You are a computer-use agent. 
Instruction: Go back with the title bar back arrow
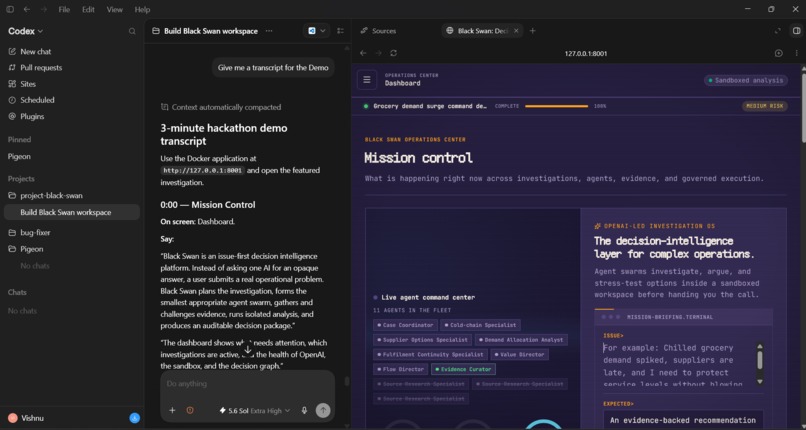pyautogui.click(x=27, y=9)
